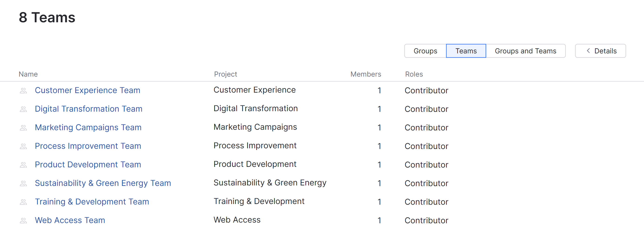Image resolution: width=644 pixels, height=243 pixels.
Task: Show the Groups and Teams view
Action: pos(525,51)
